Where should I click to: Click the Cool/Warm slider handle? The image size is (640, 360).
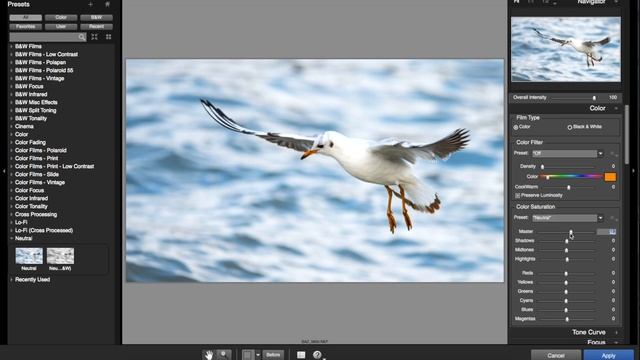(x=569, y=187)
